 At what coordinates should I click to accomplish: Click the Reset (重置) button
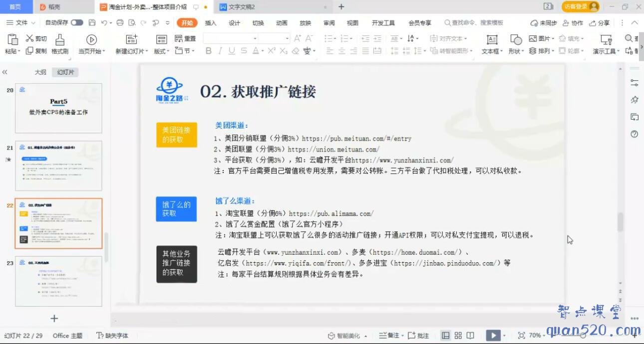tap(185, 38)
